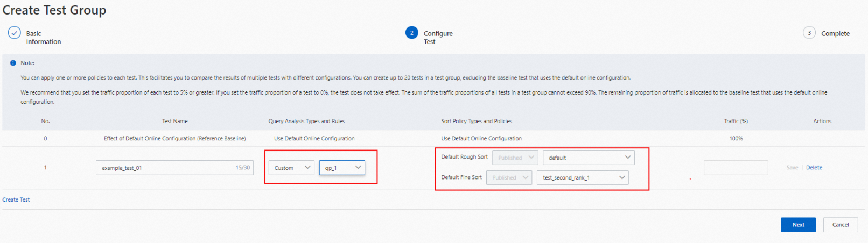This screenshot has width=868, height=243.
Task: Open the Default Fine Sort Published dropdown
Action: coord(509,177)
